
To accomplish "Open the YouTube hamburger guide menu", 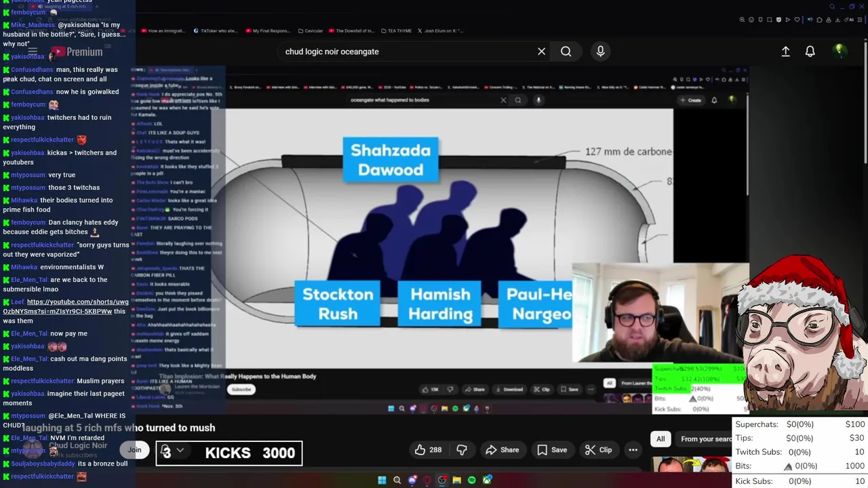I will (x=32, y=52).
